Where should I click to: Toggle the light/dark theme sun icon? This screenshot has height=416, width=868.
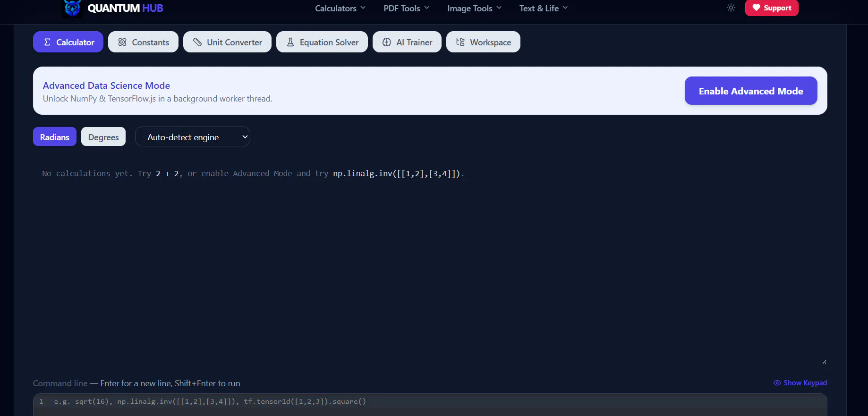(731, 8)
